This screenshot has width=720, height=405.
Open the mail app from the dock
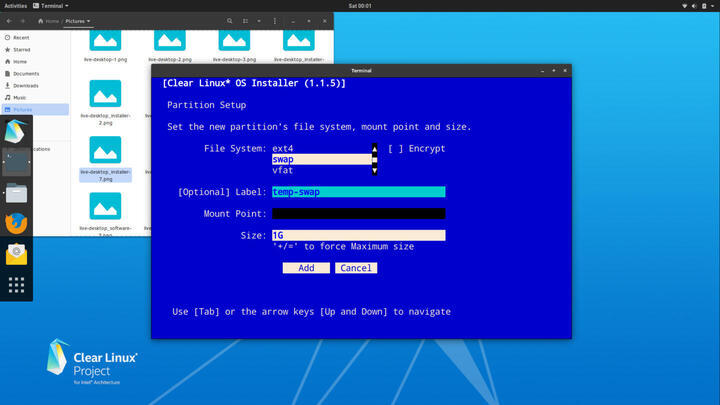pyautogui.click(x=17, y=254)
